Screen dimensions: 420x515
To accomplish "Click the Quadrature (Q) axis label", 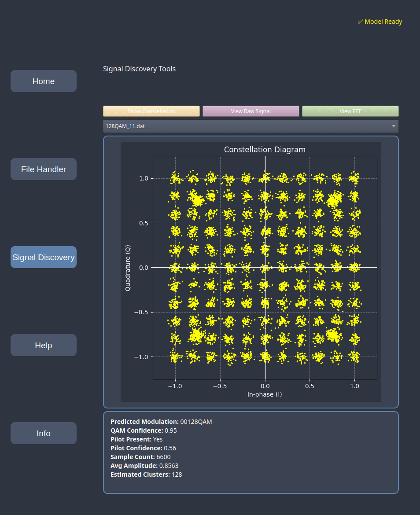I will pos(128,268).
